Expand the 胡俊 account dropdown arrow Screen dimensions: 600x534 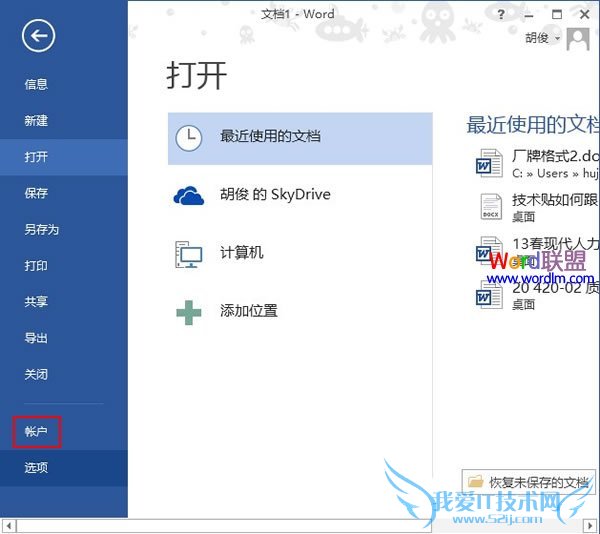(x=557, y=39)
